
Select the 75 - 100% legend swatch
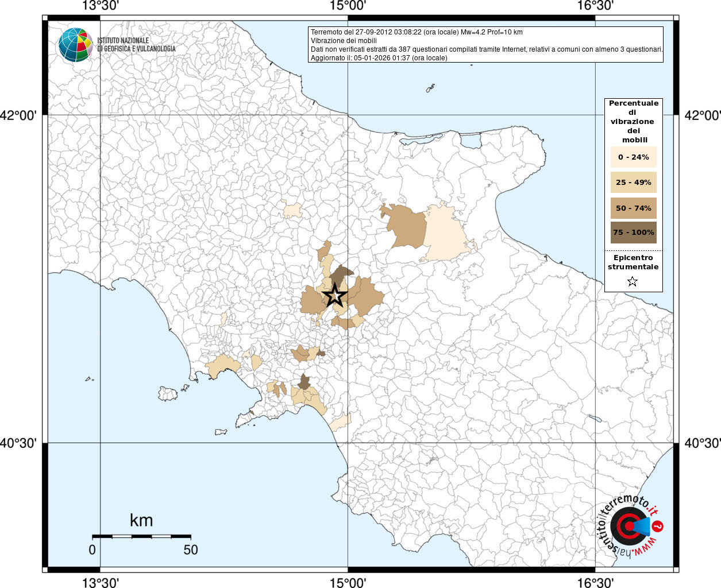pos(633,233)
